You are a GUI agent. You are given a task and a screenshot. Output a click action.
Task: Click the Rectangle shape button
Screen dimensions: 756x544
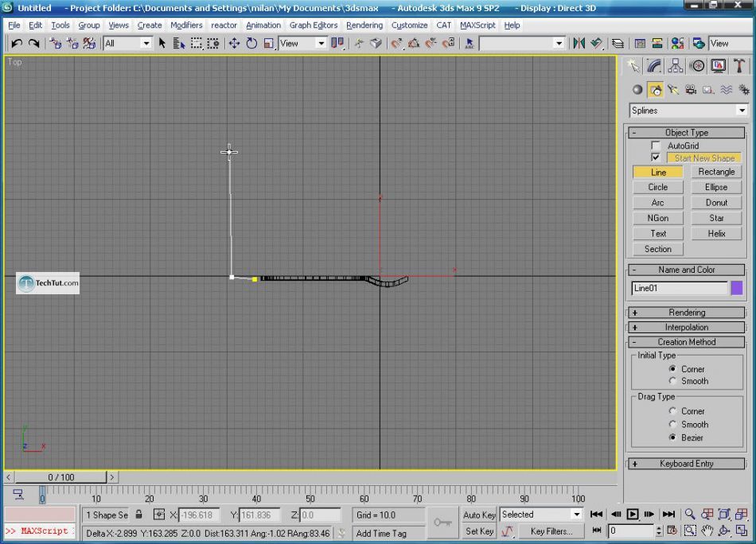point(716,172)
